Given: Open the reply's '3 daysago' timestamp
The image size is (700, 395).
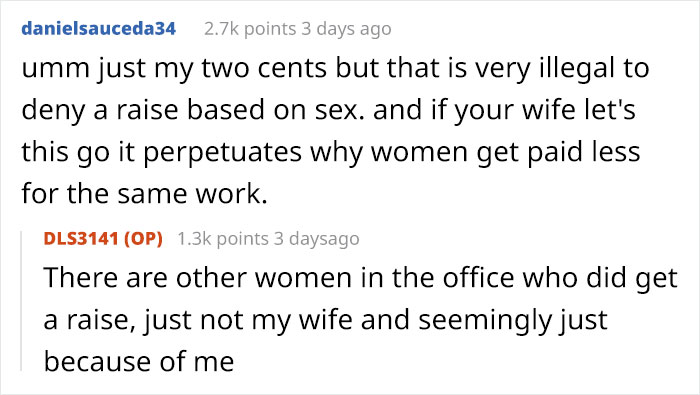Looking at the screenshot, I should pos(317,239).
